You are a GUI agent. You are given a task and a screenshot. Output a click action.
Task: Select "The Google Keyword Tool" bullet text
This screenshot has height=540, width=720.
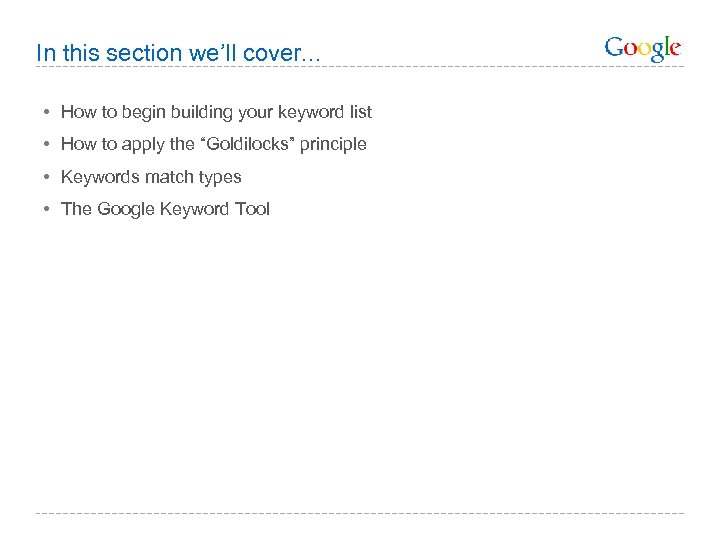[x=165, y=209]
